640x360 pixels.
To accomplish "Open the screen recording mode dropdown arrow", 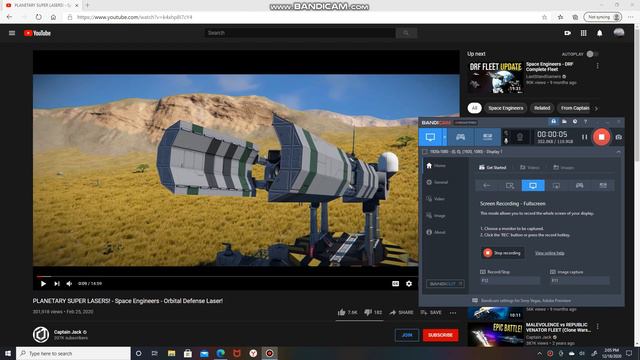I will (x=444, y=137).
